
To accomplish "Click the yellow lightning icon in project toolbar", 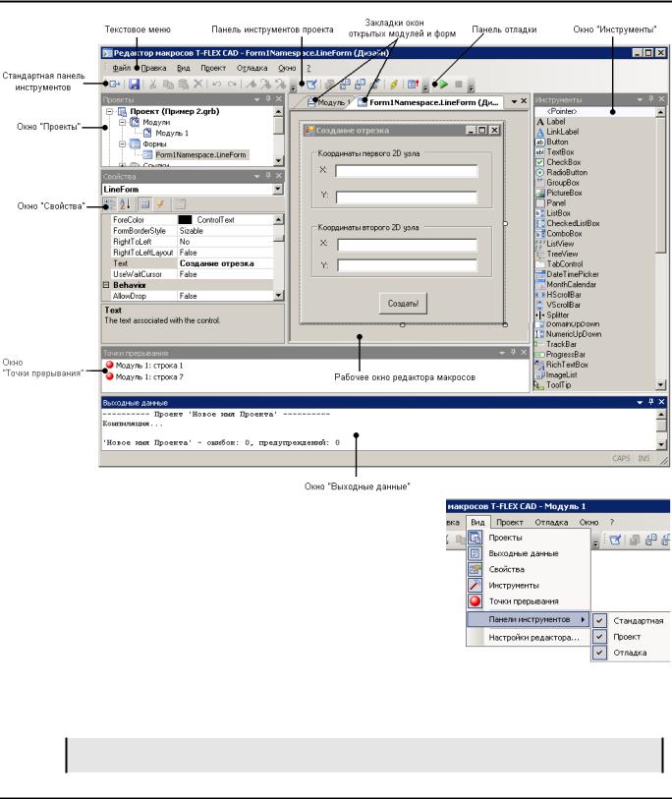I will [394, 85].
